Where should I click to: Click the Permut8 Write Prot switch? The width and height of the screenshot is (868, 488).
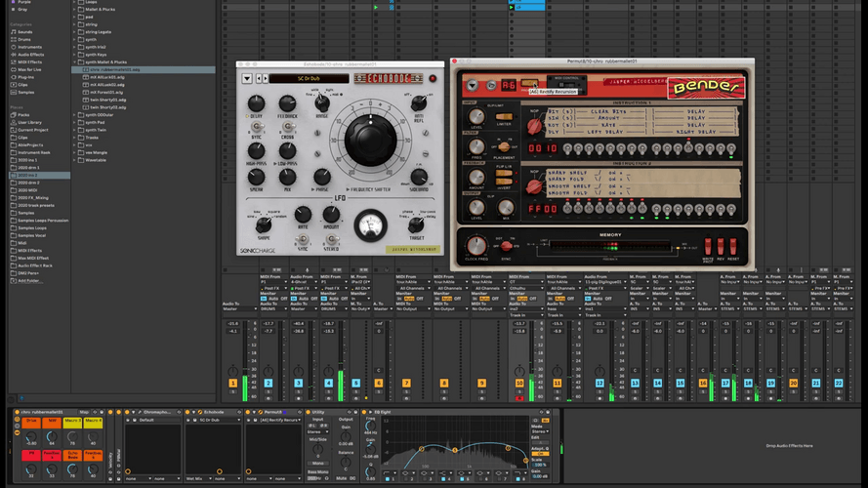click(x=708, y=246)
